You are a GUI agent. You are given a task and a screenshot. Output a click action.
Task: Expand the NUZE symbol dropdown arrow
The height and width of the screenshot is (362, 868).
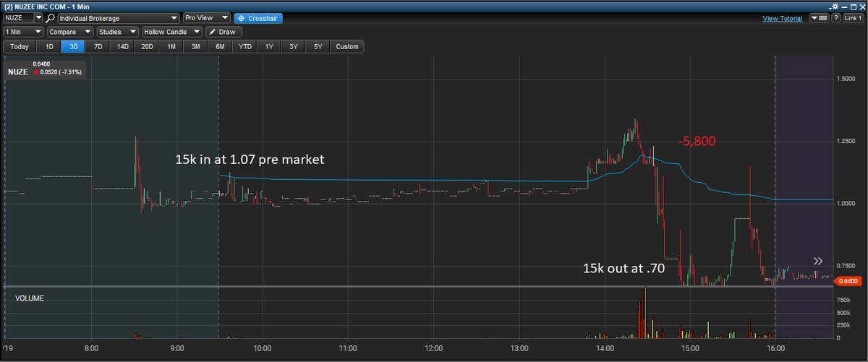[x=38, y=17]
